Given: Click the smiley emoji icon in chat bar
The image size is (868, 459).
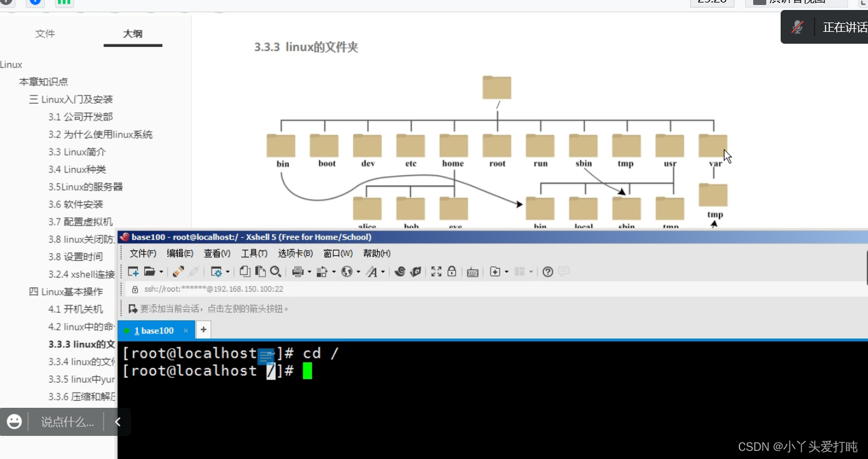Looking at the screenshot, I should click(x=14, y=422).
